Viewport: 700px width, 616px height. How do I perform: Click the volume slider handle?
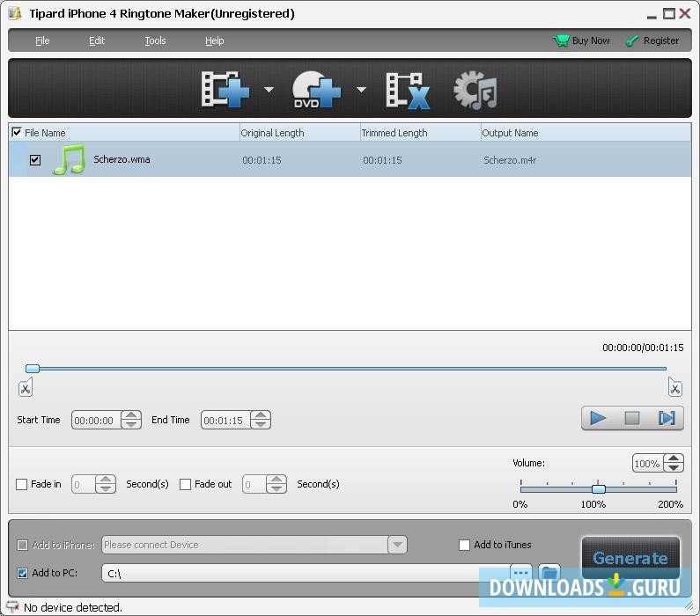pyautogui.click(x=599, y=489)
